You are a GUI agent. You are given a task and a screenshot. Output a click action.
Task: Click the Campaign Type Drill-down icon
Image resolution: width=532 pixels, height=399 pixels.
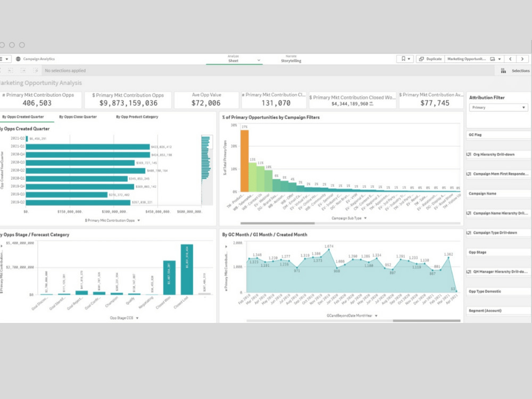469,233
